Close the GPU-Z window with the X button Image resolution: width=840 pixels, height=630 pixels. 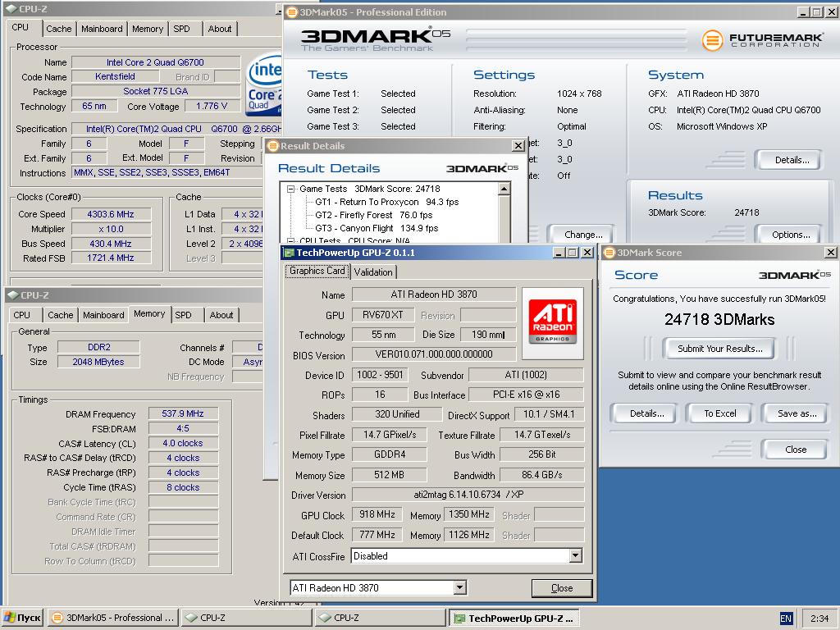[587, 253]
